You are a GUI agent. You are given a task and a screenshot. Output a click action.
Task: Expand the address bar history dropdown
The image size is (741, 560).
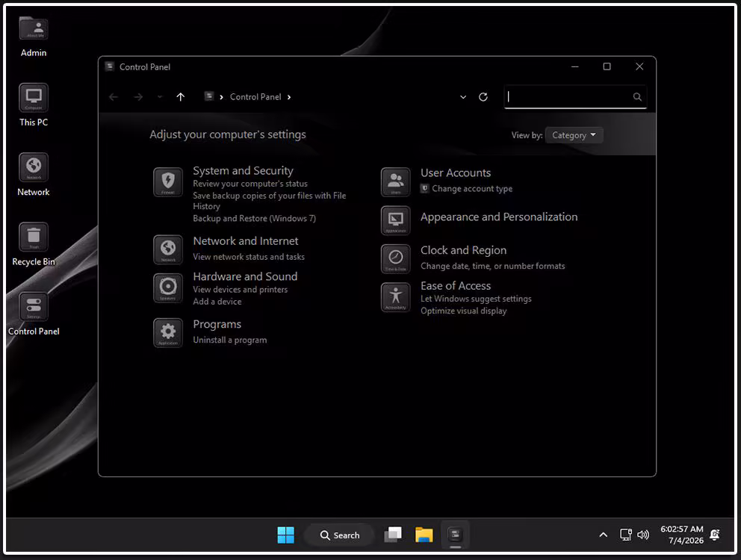pos(463,97)
